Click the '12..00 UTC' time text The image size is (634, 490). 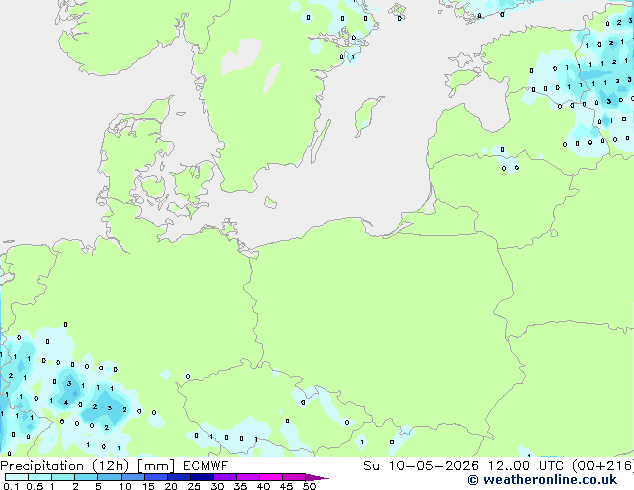point(526,466)
